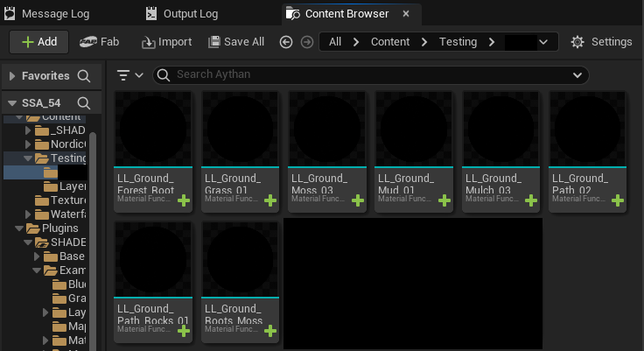Save all assets with Save All
Screen dimensions: 644x351
(236, 42)
